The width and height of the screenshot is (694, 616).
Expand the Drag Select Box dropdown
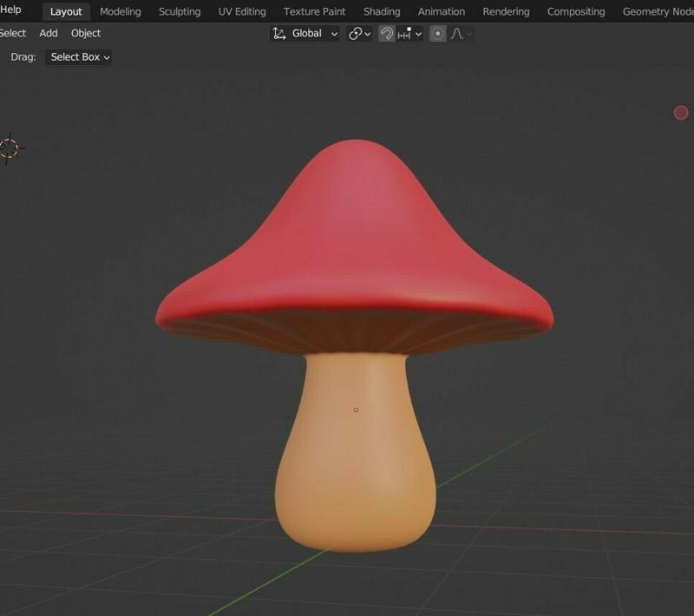78,57
